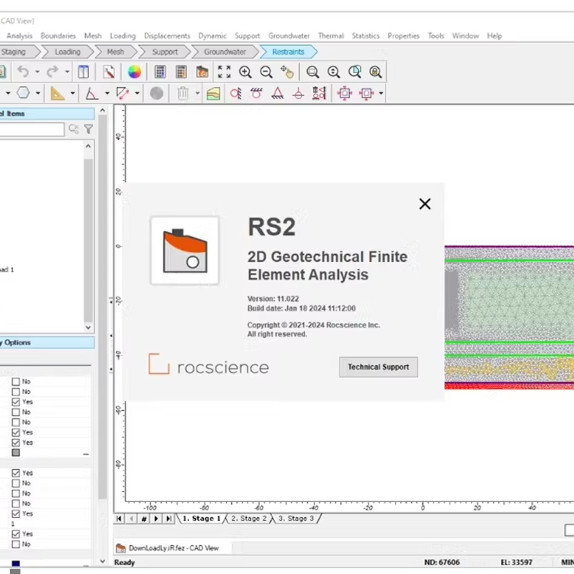The width and height of the screenshot is (574, 574).
Task: Jump to first stage with the rewind button
Action: [119, 518]
